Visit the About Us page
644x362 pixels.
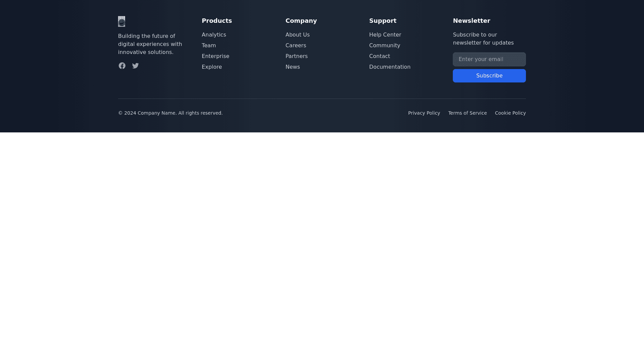point(297,35)
